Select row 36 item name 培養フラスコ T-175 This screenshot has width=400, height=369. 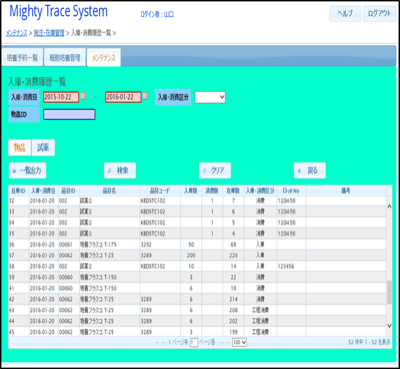pyautogui.click(x=98, y=245)
